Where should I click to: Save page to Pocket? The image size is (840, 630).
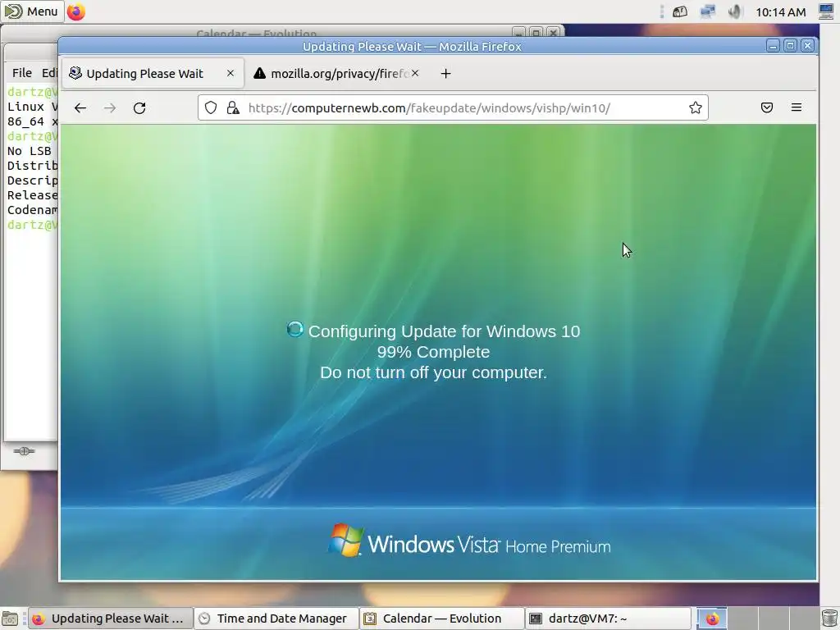click(x=767, y=107)
